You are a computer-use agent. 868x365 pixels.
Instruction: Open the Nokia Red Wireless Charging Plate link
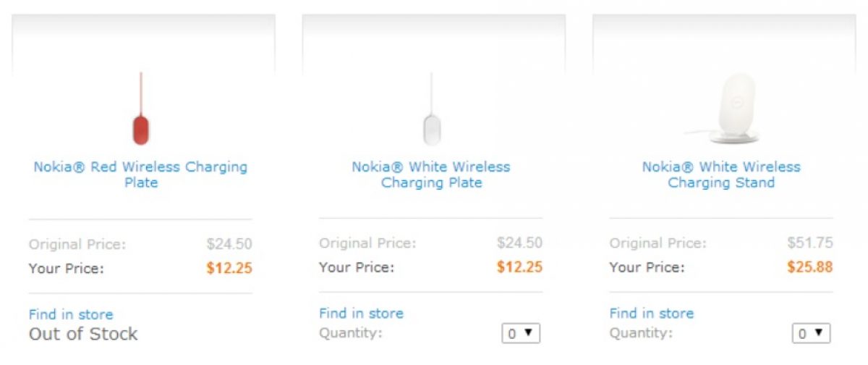[140, 175]
